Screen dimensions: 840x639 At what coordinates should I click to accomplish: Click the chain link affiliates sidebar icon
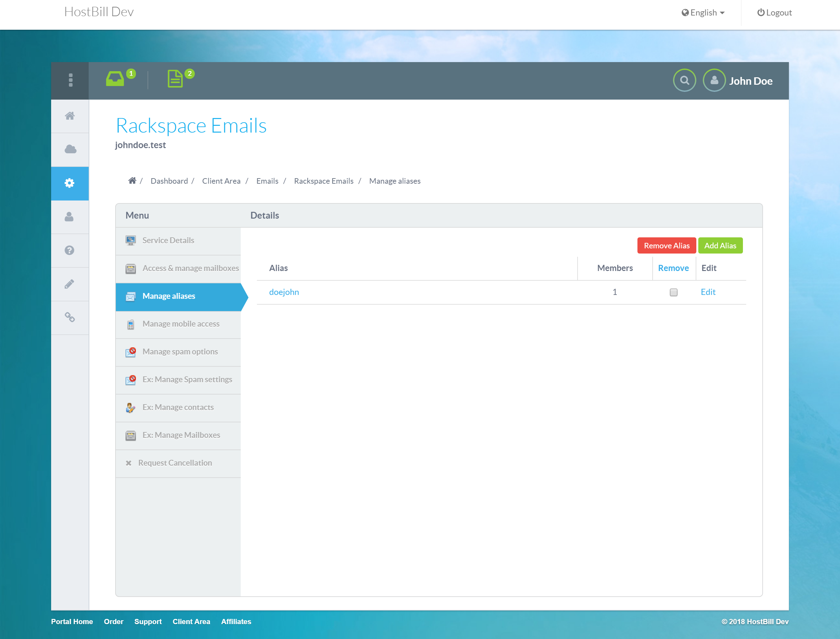tap(70, 317)
